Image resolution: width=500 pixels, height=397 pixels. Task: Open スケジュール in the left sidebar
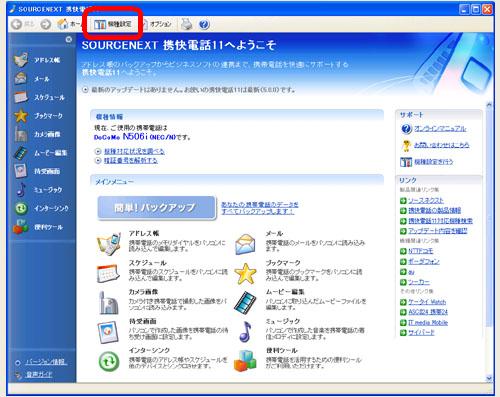tap(39, 97)
